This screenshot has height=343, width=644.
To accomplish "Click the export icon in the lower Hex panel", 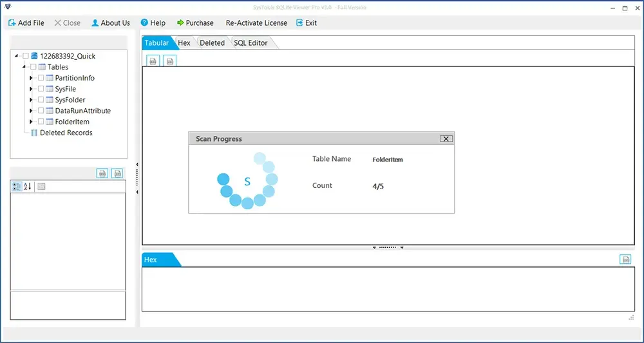I will coord(625,259).
